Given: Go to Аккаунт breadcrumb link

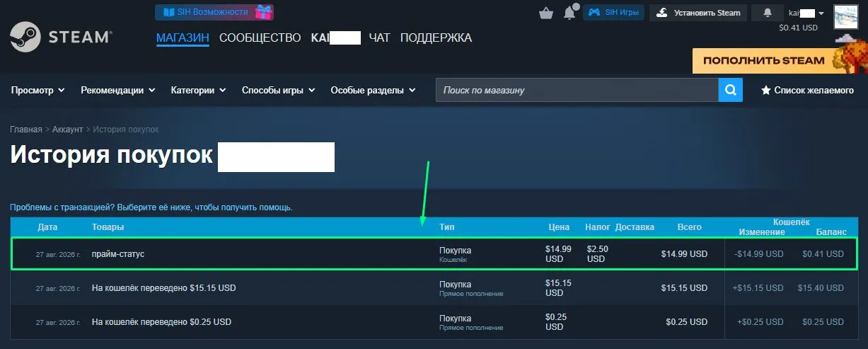Looking at the screenshot, I should (x=68, y=130).
